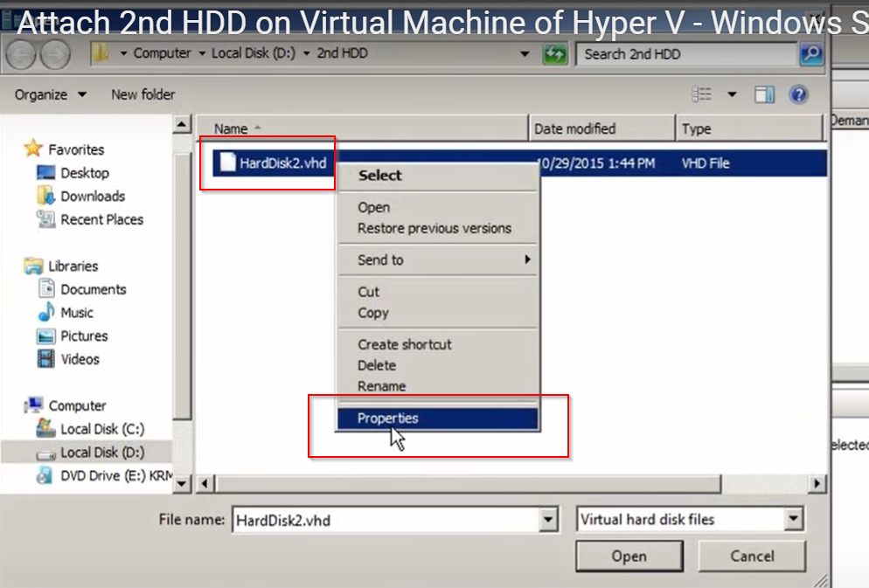The height and width of the screenshot is (588, 869).
Task: Click the Local Disk (C:) drive icon
Action: tap(45, 428)
